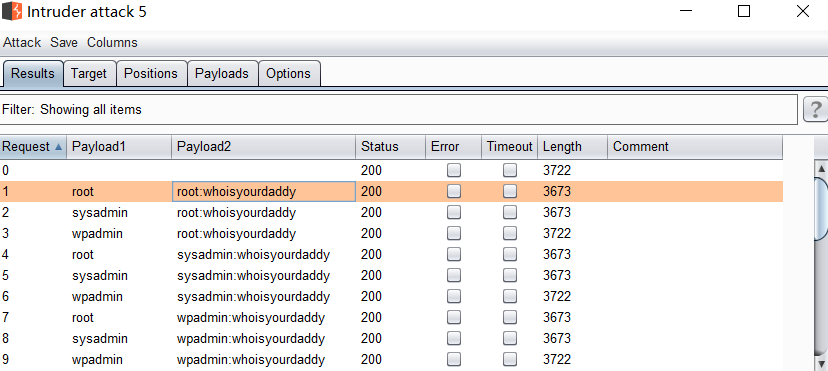Sort by the Payload1 column header
Screen dimensions: 828x371
[x=119, y=147]
